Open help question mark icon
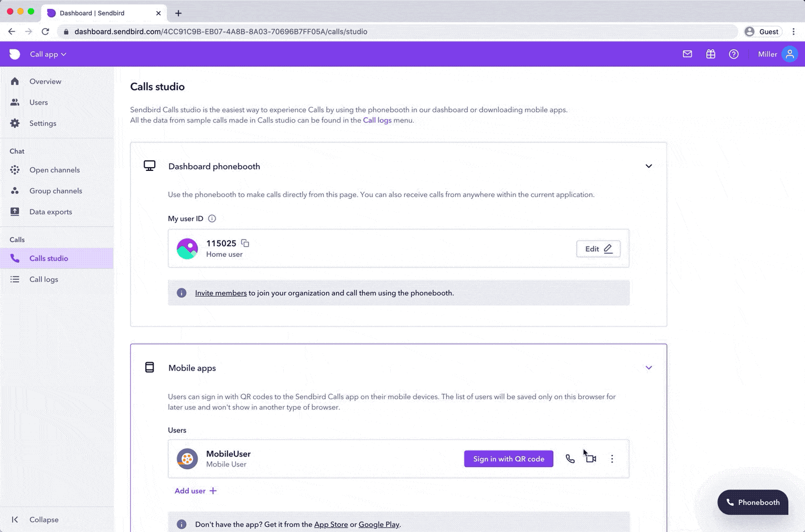The width and height of the screenshot is (805, 532). coord(734,54)
